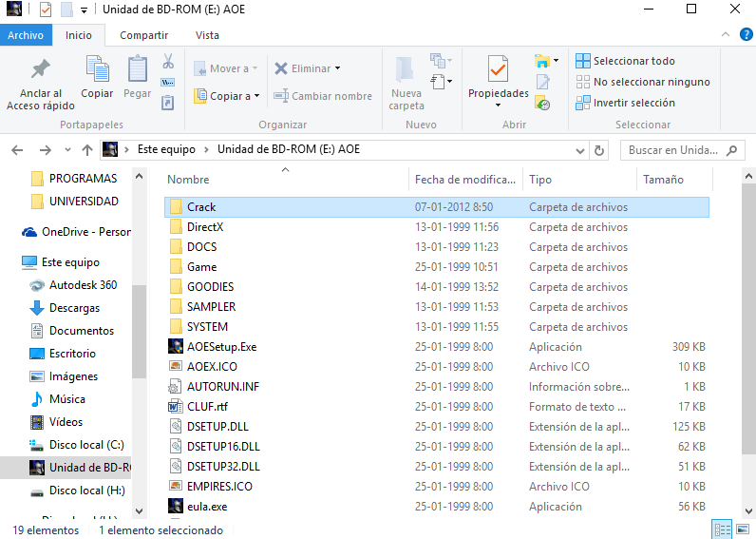
Task: Select the GOODIES folder
Action: tap(201, 287)
